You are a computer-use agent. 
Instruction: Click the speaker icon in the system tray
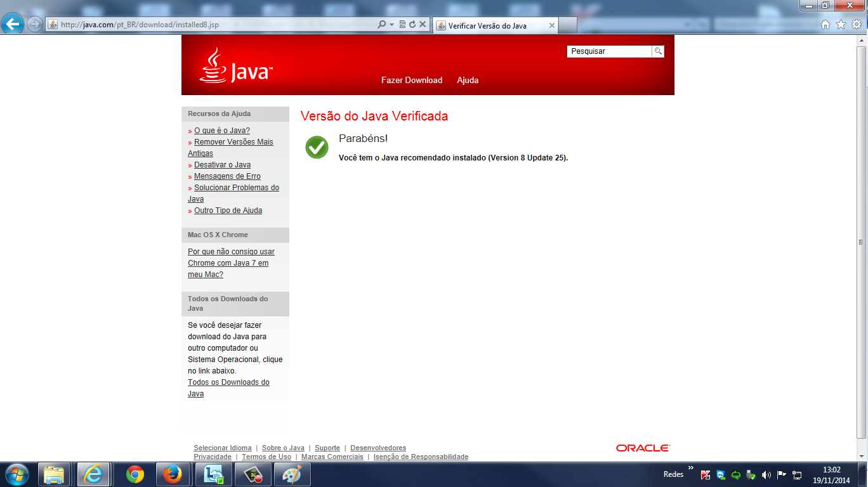point(766,474)
